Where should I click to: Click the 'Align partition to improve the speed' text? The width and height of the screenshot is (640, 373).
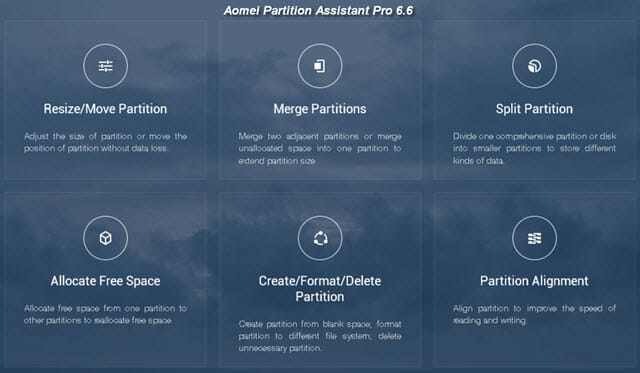(x=534, y=314)
